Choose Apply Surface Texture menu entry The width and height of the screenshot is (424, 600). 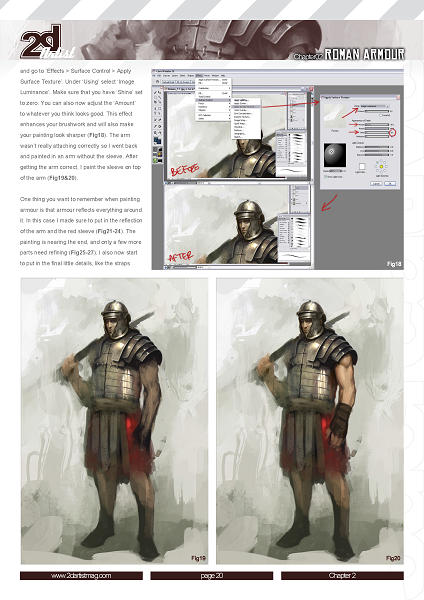246,106
